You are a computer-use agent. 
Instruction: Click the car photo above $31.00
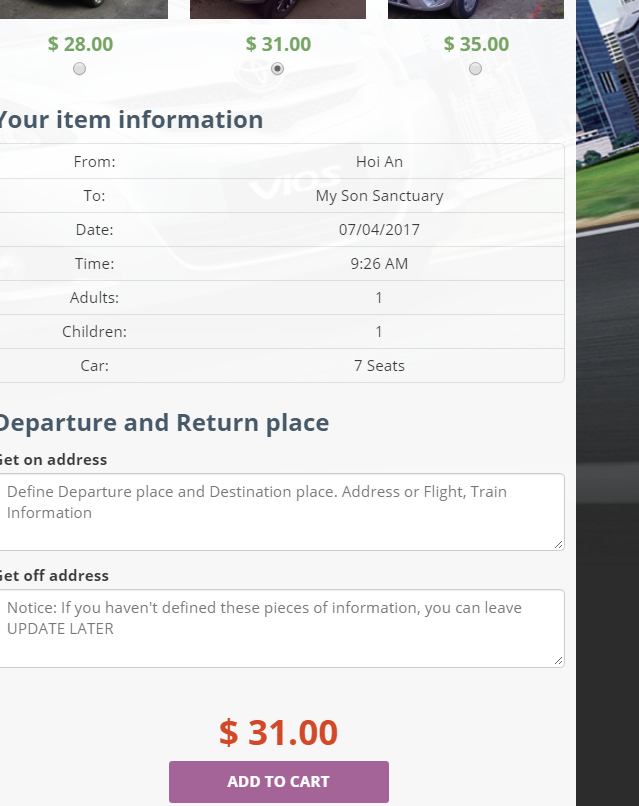pos(278,8)
